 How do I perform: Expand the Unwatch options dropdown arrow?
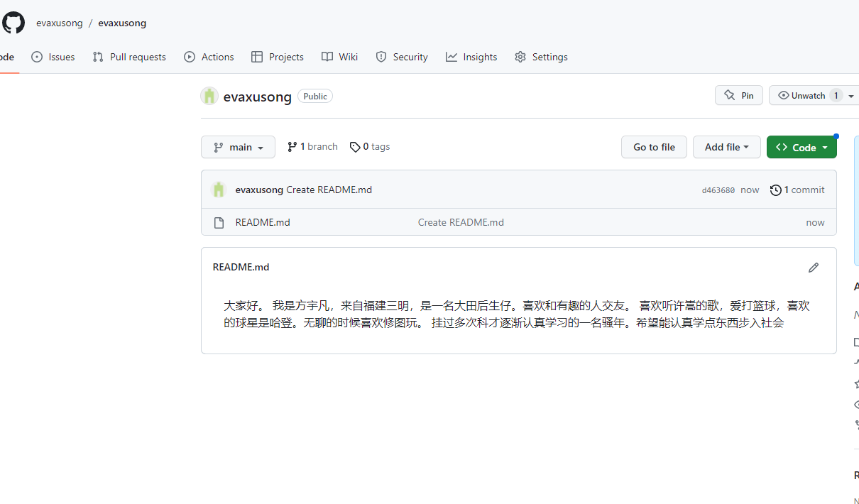tap(851, 96)
